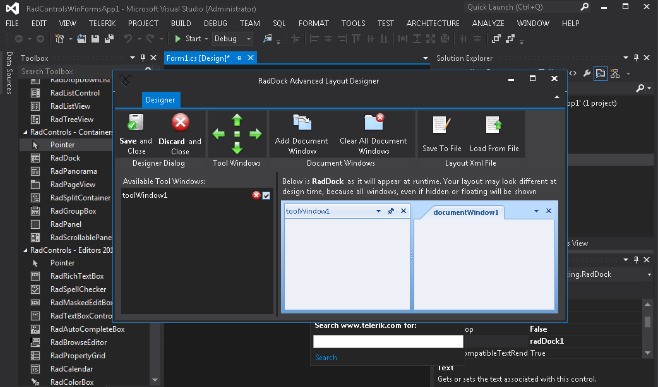
Task: Click the Solution Explorer search magnifier icon
Action: click(640, 88)
